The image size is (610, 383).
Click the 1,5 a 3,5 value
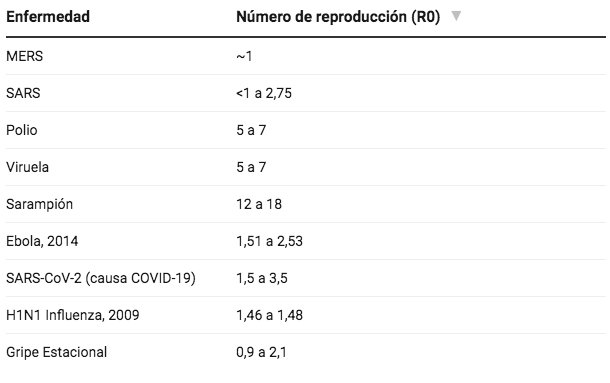[262, 278]
